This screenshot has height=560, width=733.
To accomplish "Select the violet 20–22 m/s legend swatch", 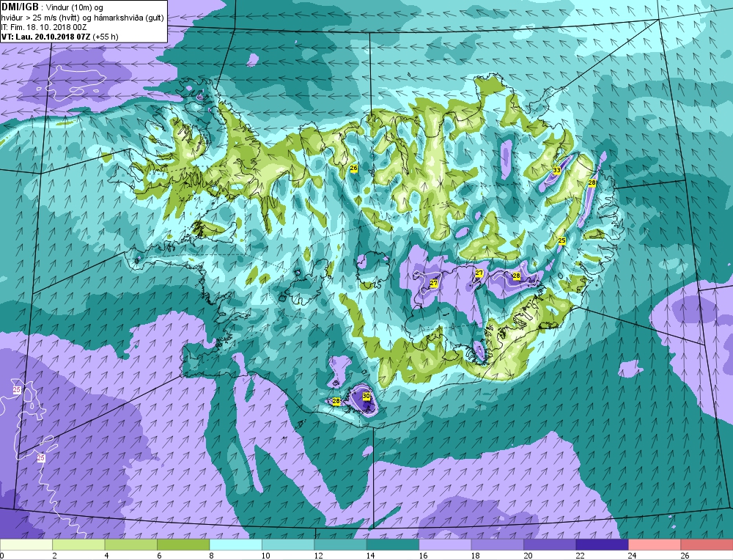I will coord(550,545).
